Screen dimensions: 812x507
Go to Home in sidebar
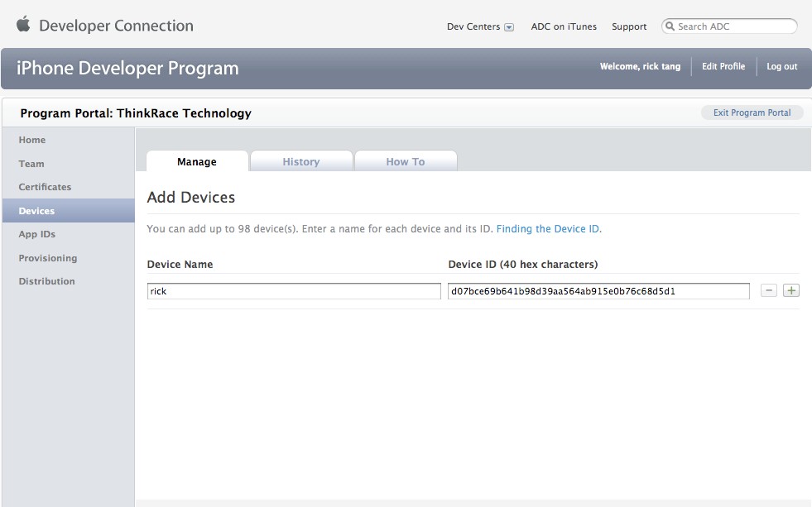32,140
